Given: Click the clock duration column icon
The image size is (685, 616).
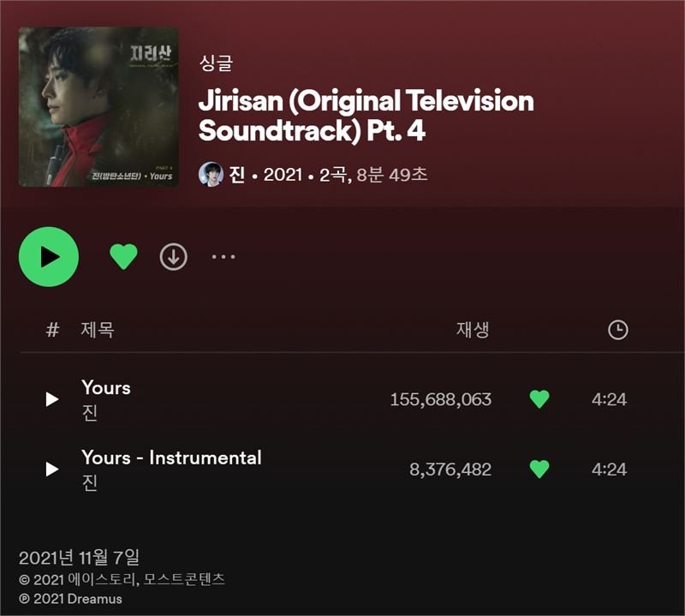Looking at the screenshot, I should (x=617, y=330).
